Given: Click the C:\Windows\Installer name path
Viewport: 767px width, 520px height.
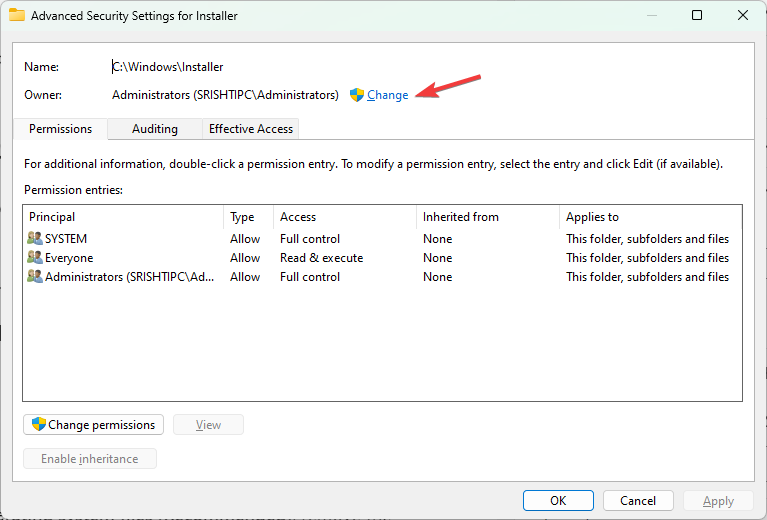Looking at the screenshot, I should coord(168,67).
